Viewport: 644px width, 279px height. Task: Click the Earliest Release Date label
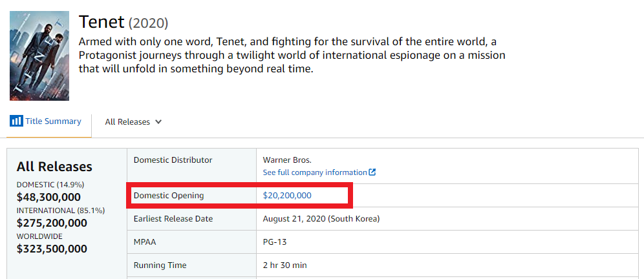tap(173, 218)
